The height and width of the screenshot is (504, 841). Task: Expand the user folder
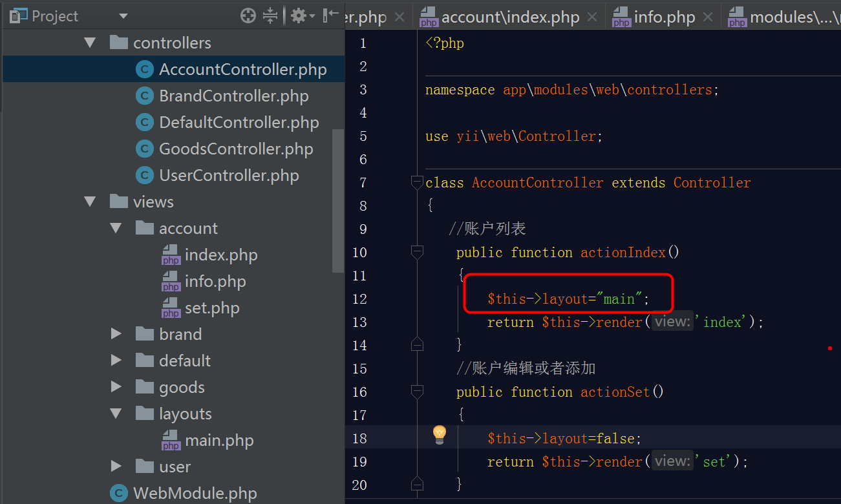click(x=116, y=467)
